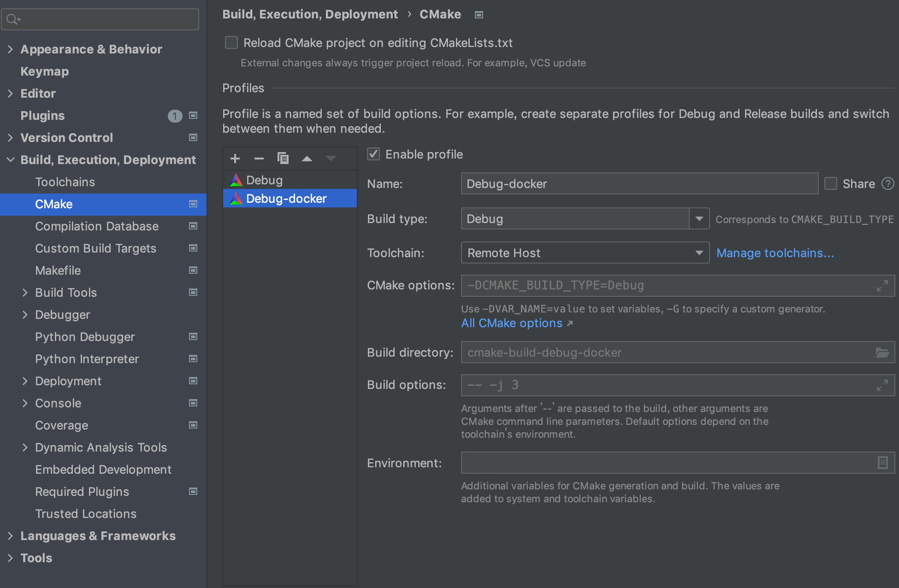Focus the settings search box
This screenshot has width=899, height=588.
[x=101, y=19]
